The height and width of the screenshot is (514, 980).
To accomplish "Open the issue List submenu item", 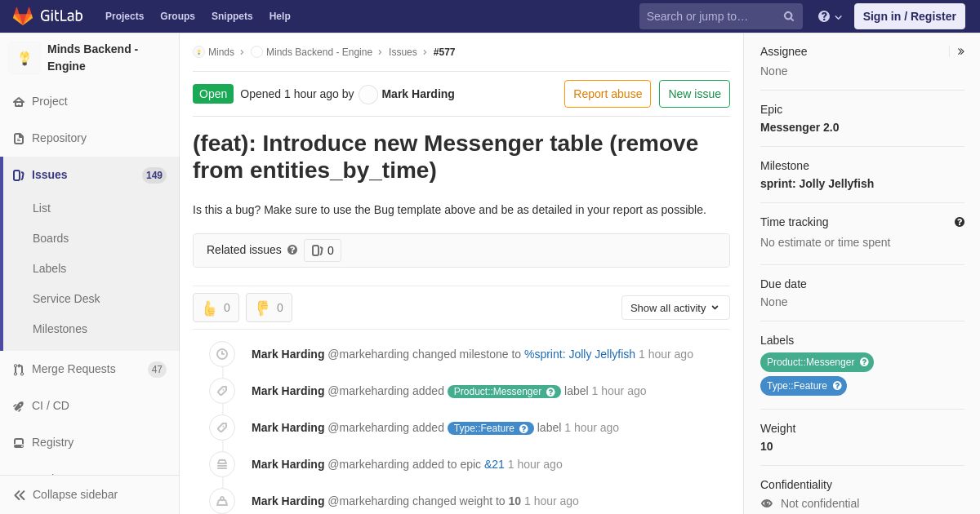I will pyautogui.click(x=42, y=208).
